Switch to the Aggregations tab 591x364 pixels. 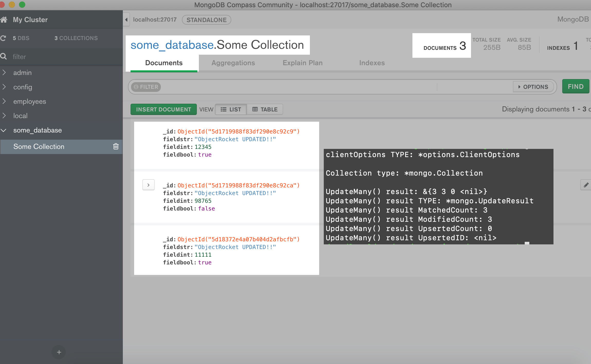click(233, 63)
